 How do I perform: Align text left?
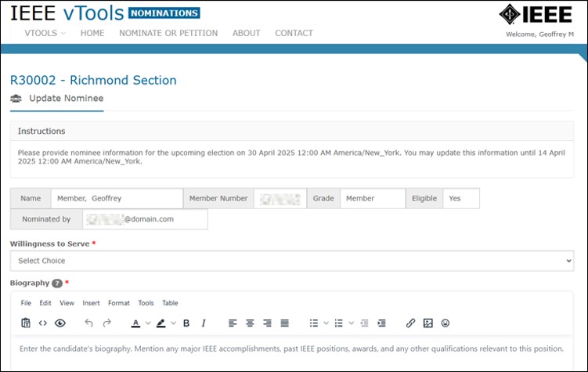tap(233, 323)
